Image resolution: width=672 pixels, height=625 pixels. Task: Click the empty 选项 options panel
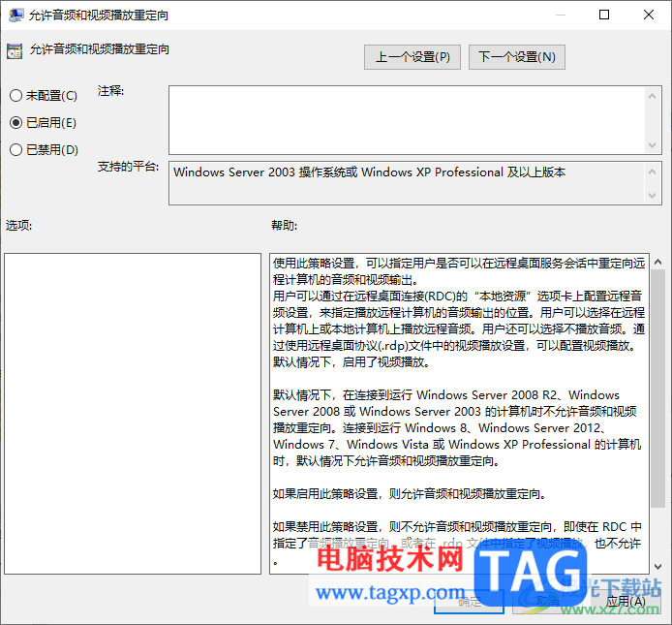[133, 414]
